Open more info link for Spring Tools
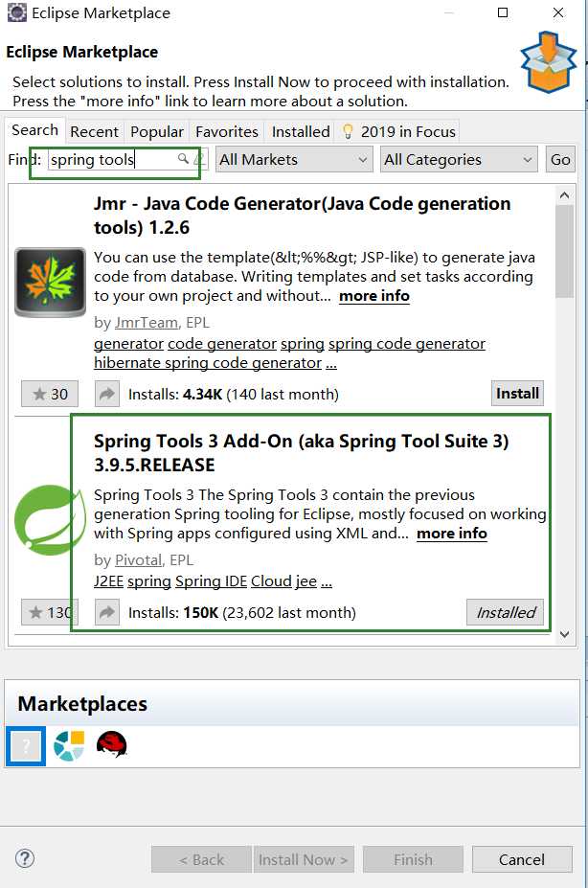The width and height of the screenshot is (588, 888). click(452, 534)
